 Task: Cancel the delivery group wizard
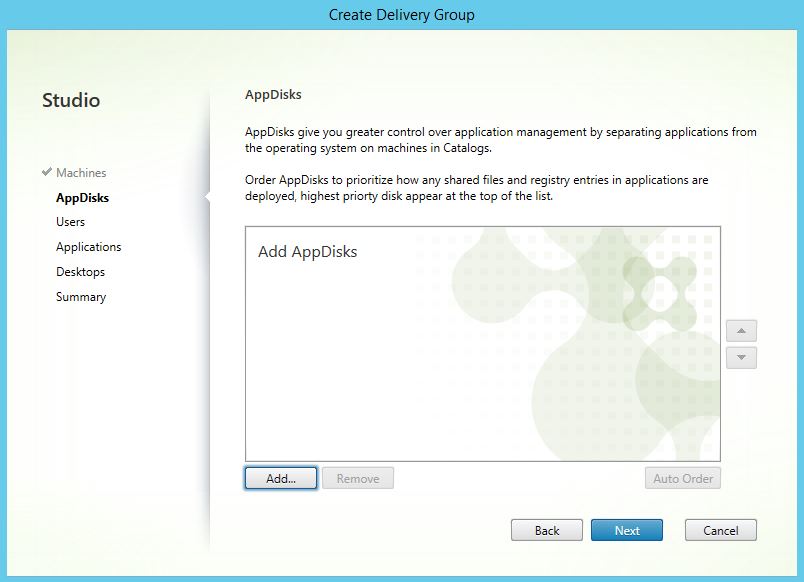click(720, 530)
